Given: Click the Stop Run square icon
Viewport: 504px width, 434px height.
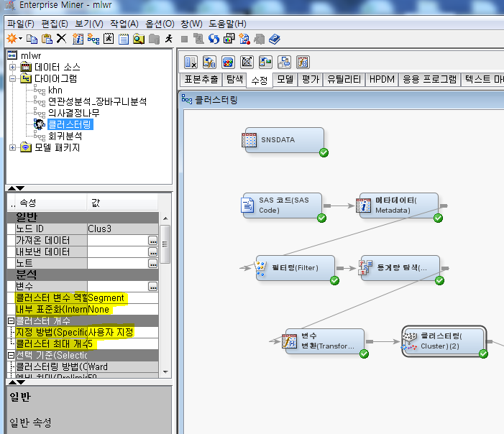Looking at the screenshot, I should [x=184, y=40].
